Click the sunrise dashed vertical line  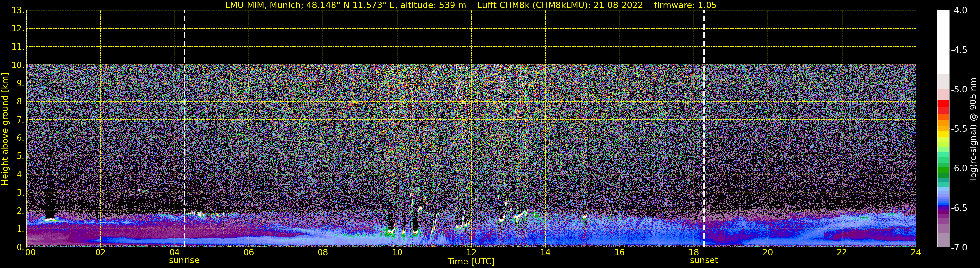click(x=185, y=129)
